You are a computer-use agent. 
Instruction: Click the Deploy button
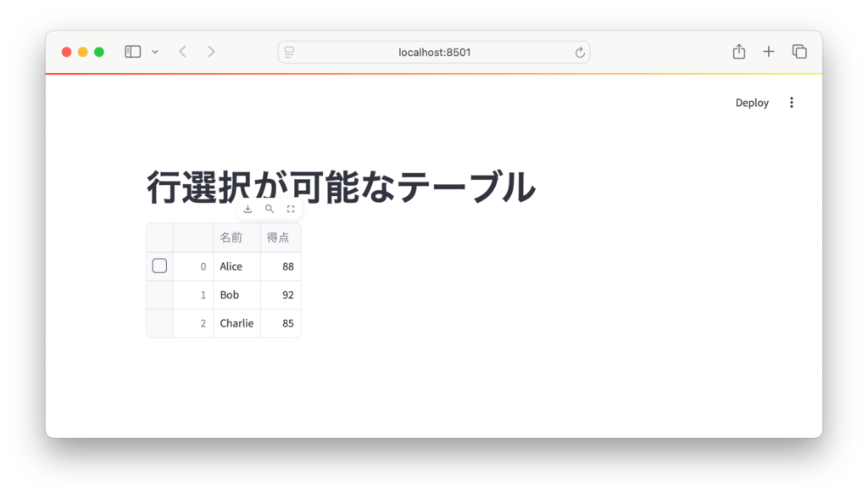tap(752, 103)
